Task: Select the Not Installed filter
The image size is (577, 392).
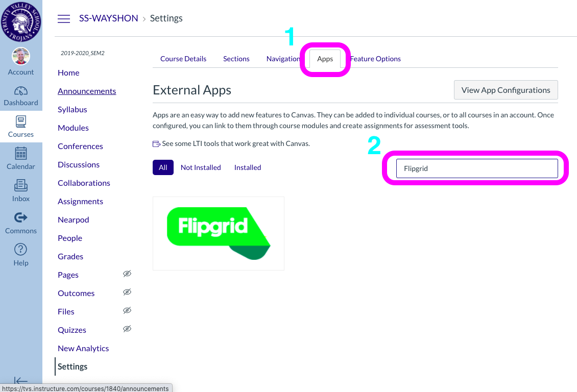Action: click(x=201, y=167)
